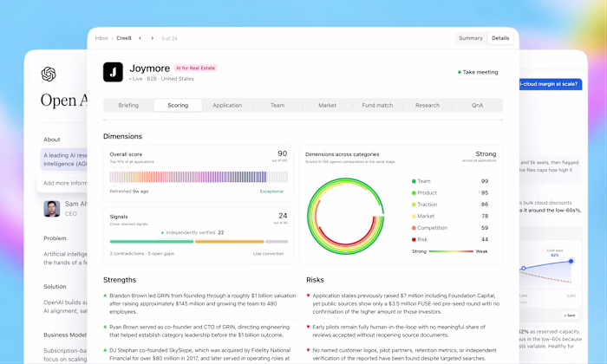Click the Save button in right background panel
The height and width of the screenshot is (364, 607).
pyautogui.click(x=570, y=315)
